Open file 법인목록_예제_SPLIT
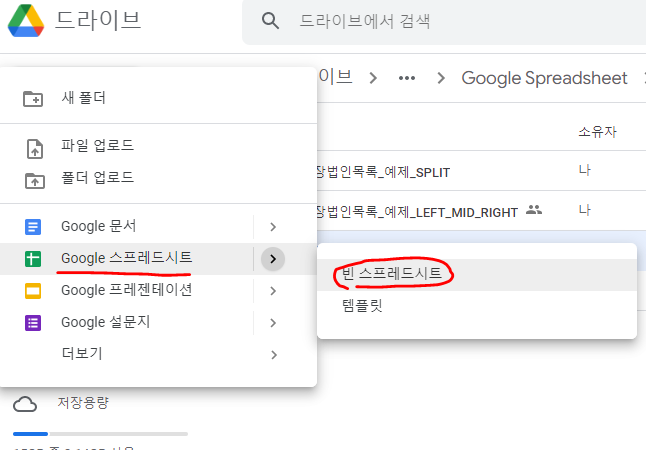The width and height of the screenshot is (646, 450). coord(383,172)
